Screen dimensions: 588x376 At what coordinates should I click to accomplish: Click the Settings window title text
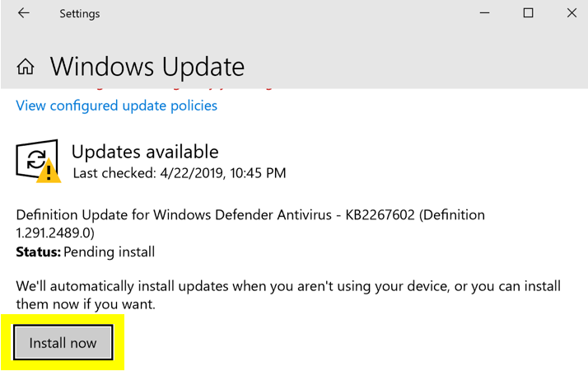(x=80, y=14)
